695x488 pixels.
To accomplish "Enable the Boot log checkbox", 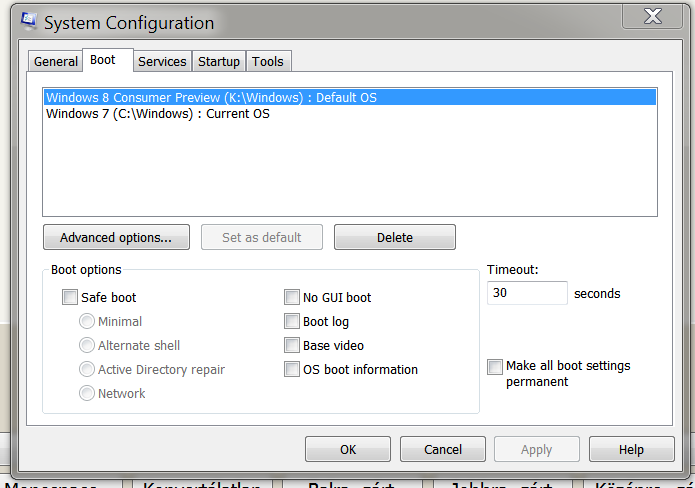I will click(x=292, y=321).
